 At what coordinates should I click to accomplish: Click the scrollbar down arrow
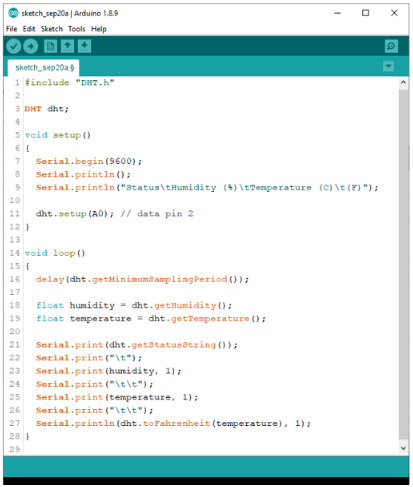[403, 448]
